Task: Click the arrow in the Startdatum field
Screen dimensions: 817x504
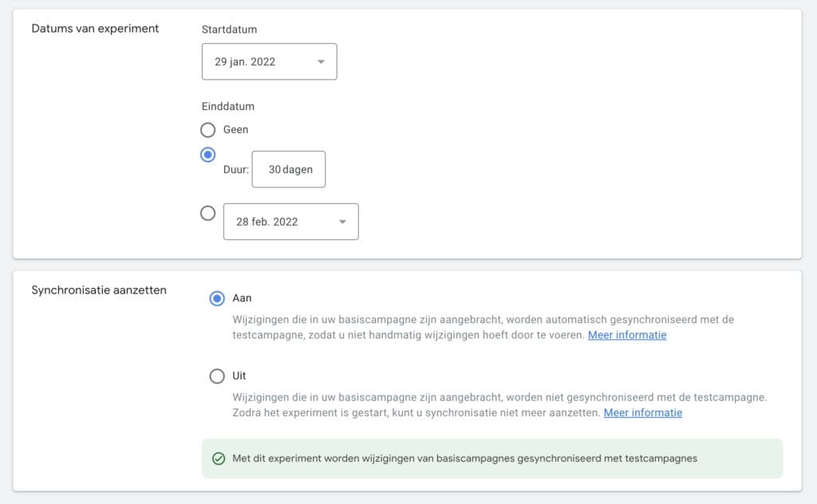Action: click(321, 62)
